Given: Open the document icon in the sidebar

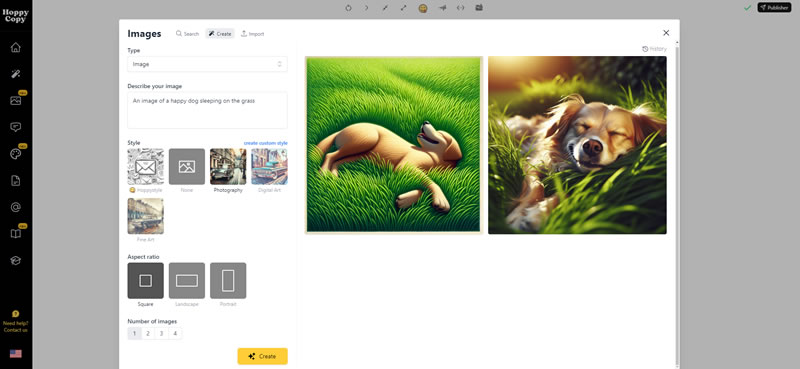Looking at the screenshot, I should pos(16,180).
